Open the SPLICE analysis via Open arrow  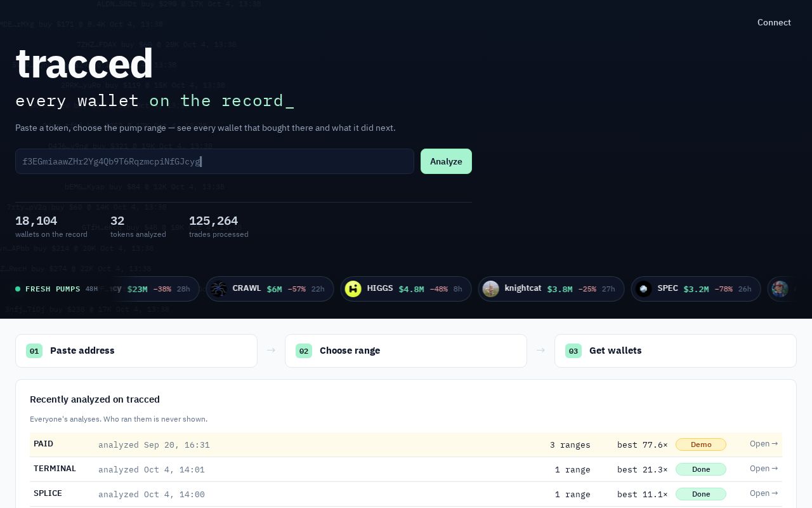pyautogui.click(x=764, y=493)
